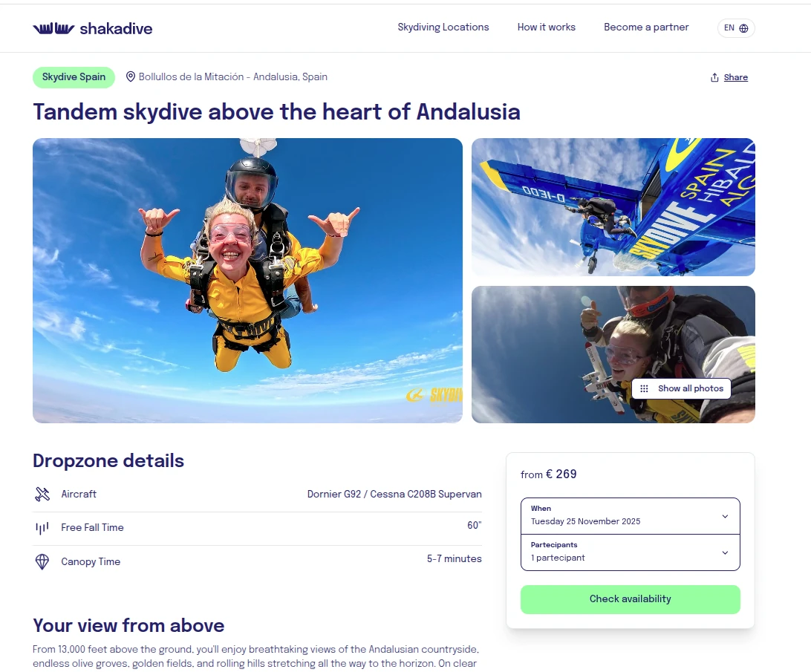Go to How it works page
This screenshot has height=672, width=811.
click(546, 27)
